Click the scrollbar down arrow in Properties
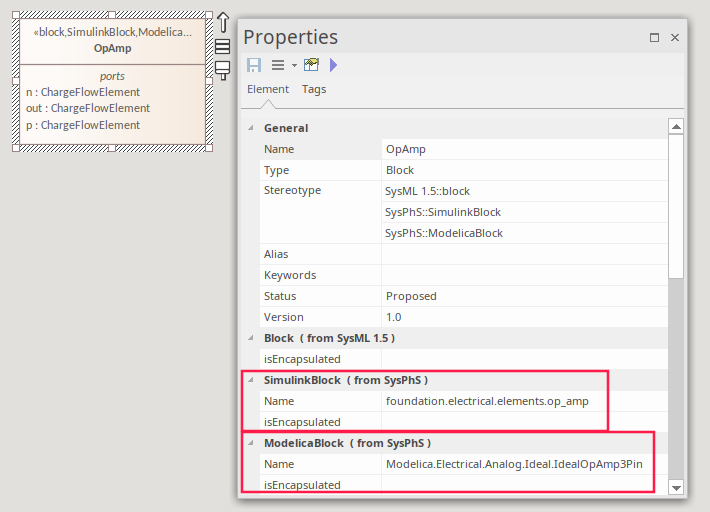 676,487
